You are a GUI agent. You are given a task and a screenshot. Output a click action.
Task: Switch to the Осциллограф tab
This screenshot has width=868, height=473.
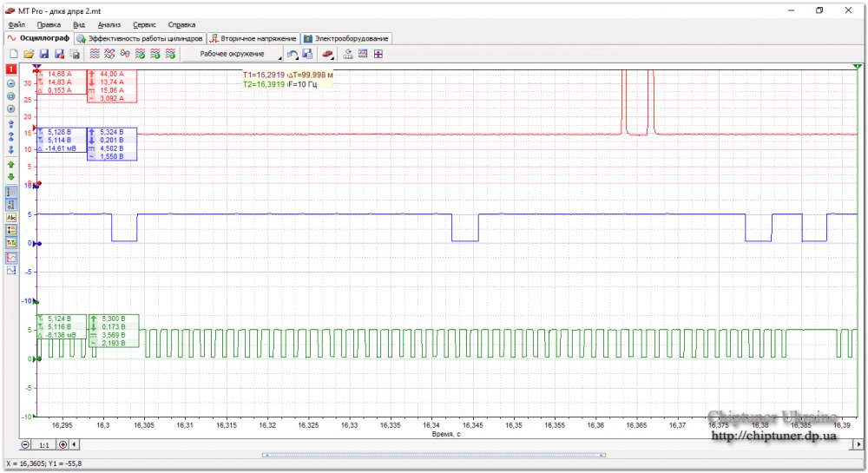pyautogui.click(x=39, y=38)
